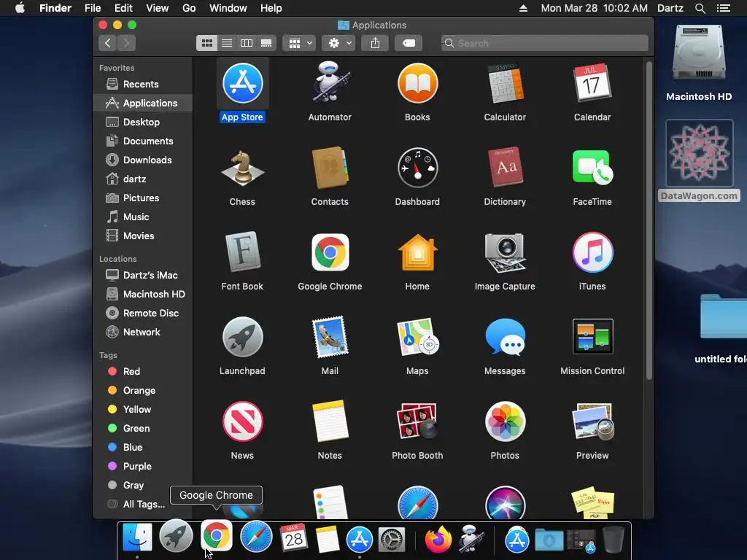Open Documents in the Finder sidebar
Viewport: 747px width, 560px height.
tap(142, 141)
